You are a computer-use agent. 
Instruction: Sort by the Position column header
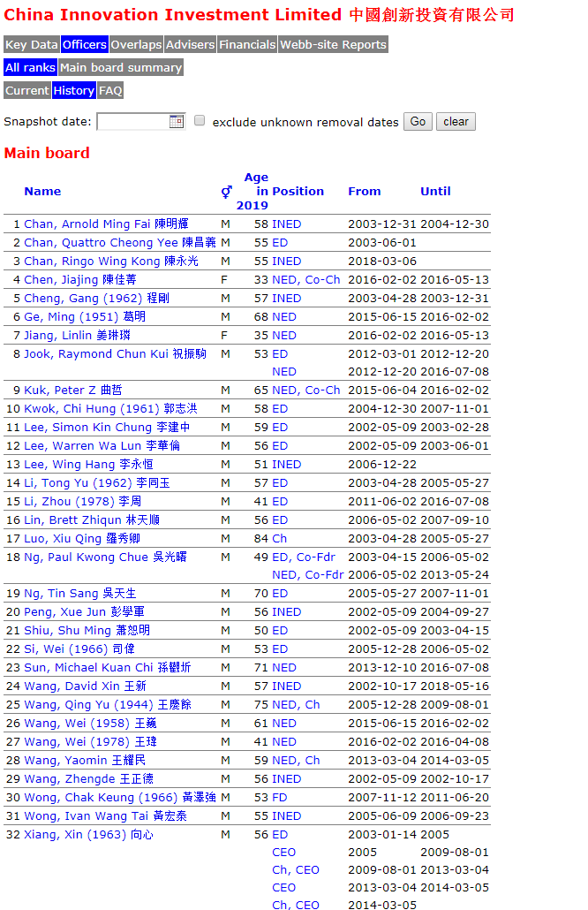pos(298,192)
